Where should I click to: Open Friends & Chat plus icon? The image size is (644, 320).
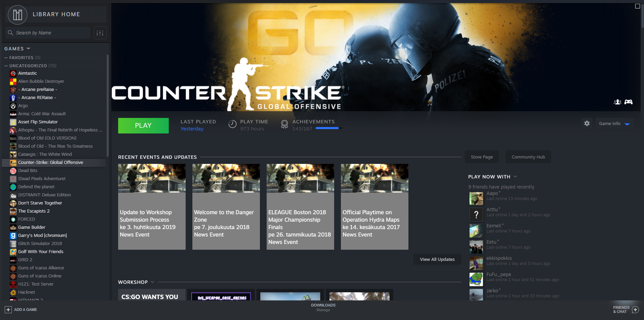tap(635, 310)
